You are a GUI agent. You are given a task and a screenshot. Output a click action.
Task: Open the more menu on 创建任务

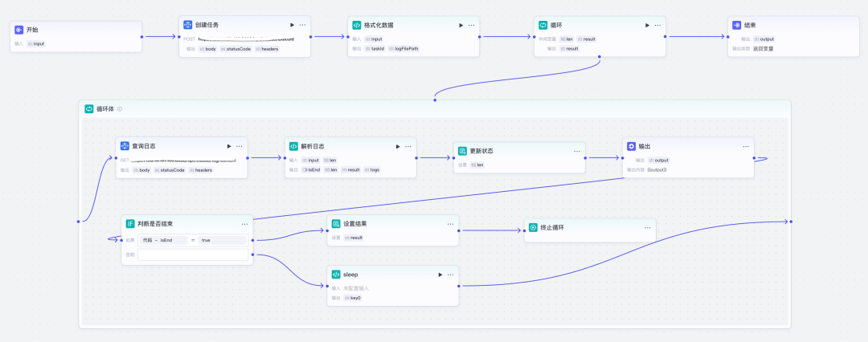click(x=303, y=25)
